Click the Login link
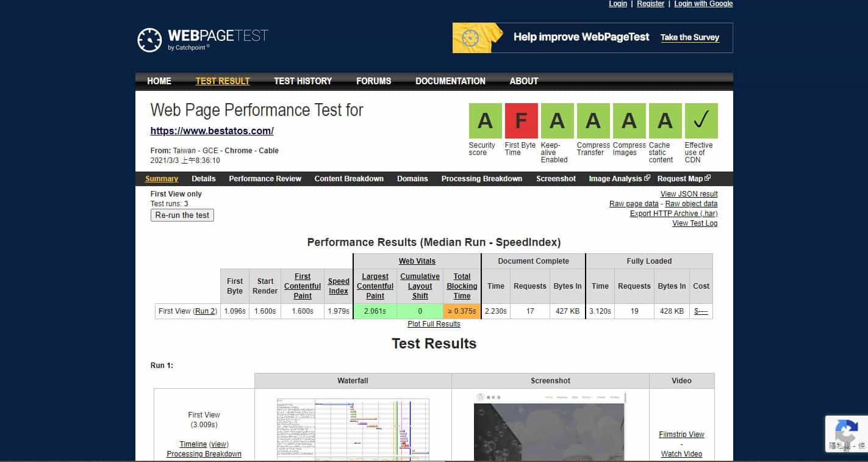The height and width of the screenshot is (462, 868). 618,4
